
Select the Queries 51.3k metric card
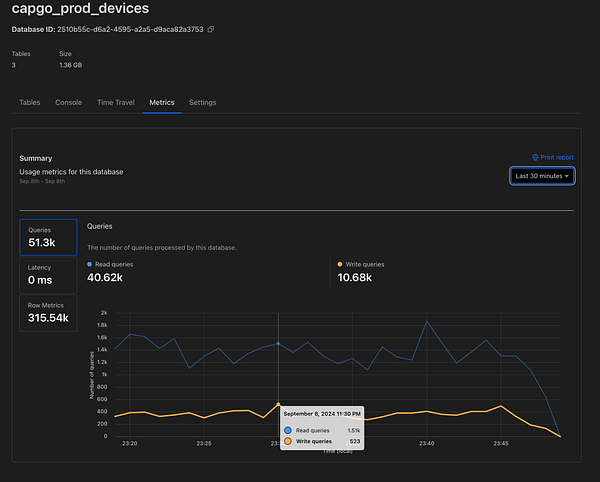point(48,237)
